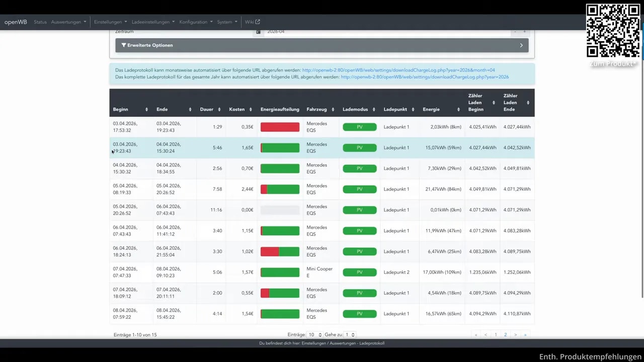This screenshot has width=644, height=362.
Task: Open the Wiki via the external link icon
Action: click(257, 22)
